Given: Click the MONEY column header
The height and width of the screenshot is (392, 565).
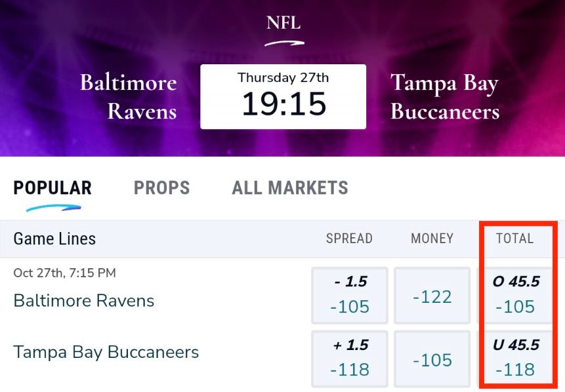Looking at the screenshot, I should coord(431,239).
